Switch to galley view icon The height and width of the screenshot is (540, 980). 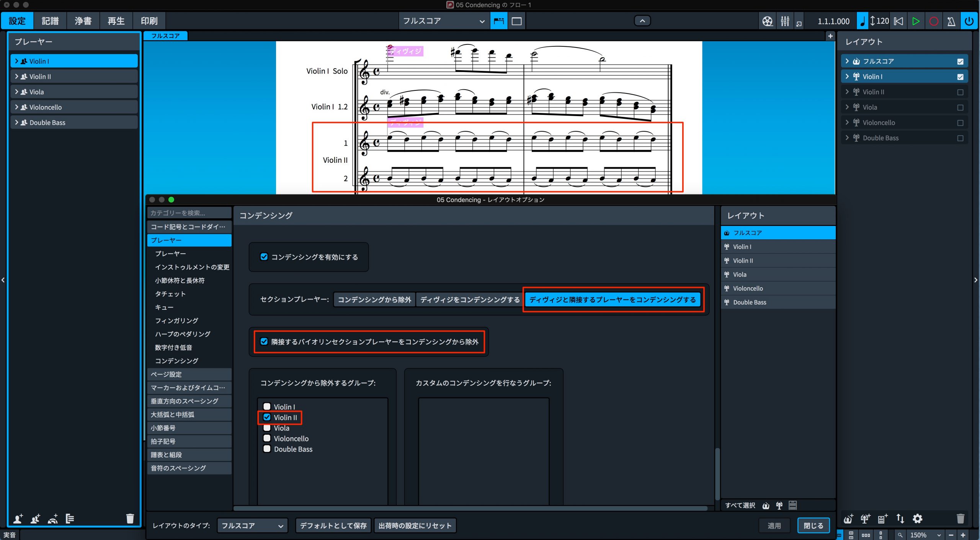(x=499, y=21)
